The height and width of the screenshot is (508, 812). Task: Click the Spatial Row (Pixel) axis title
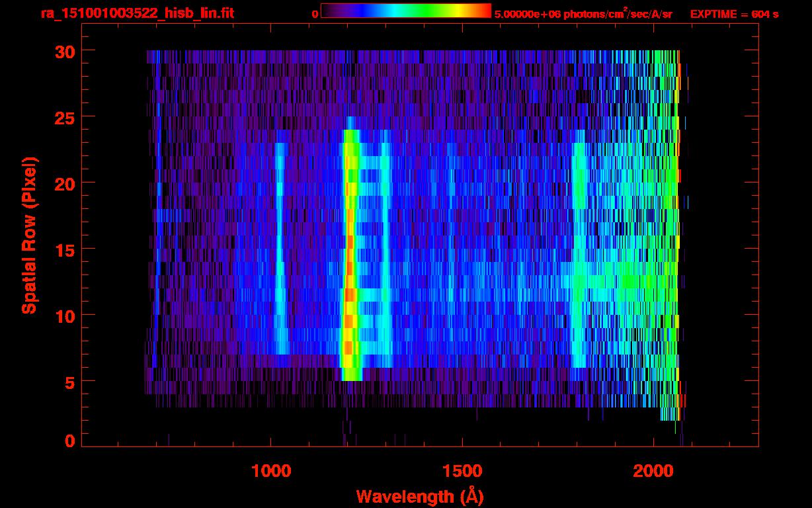[x=28, y=235]
